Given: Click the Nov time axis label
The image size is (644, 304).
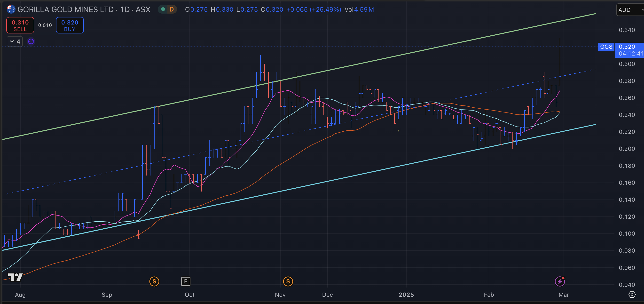Looking at the screenshot, I should pyautogui.click(x=280, y=295).
